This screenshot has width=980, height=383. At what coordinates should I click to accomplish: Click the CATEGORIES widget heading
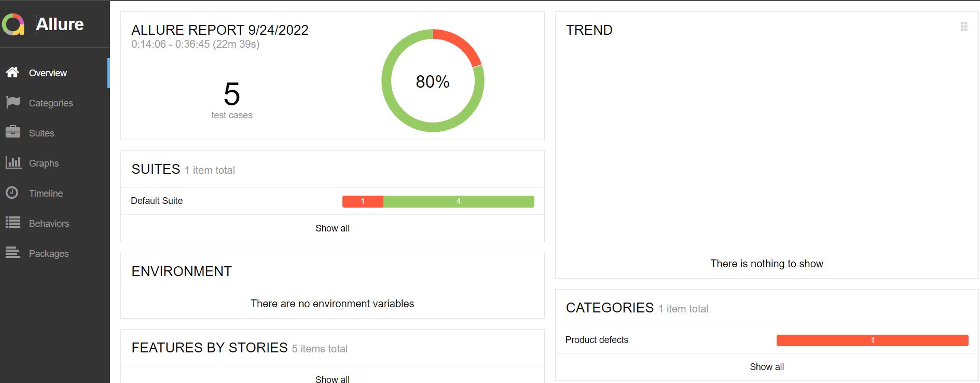pos(610,308)
